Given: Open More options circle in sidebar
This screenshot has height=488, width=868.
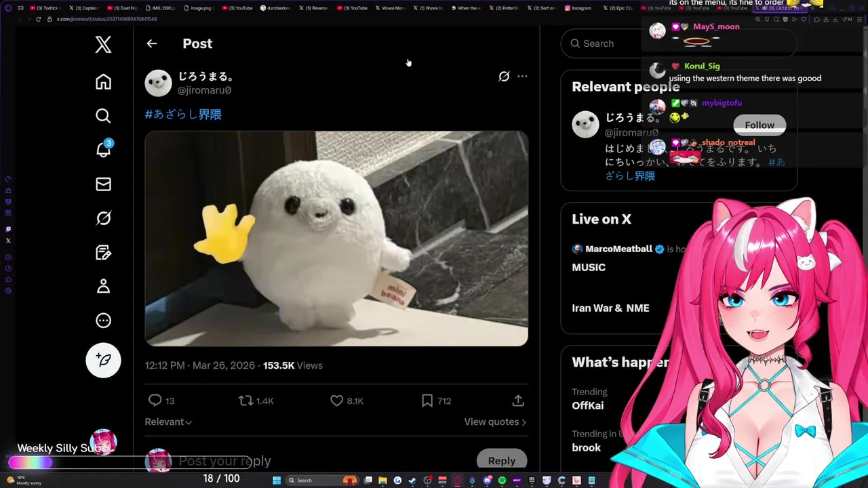Looking at the screenshot, I should (103, 321).
